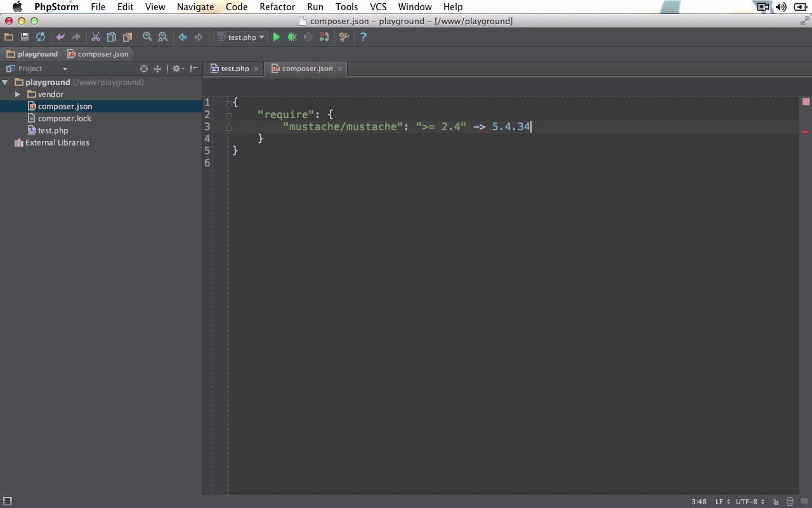Click the Help question mark icon
The width and height of the screenshot is (812, 508).
coord(363,37)
